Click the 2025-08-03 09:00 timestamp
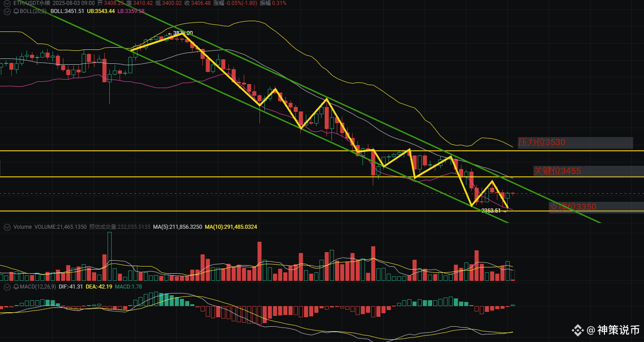644x342 pixels. pyautogui.click(x=73, y=3)
